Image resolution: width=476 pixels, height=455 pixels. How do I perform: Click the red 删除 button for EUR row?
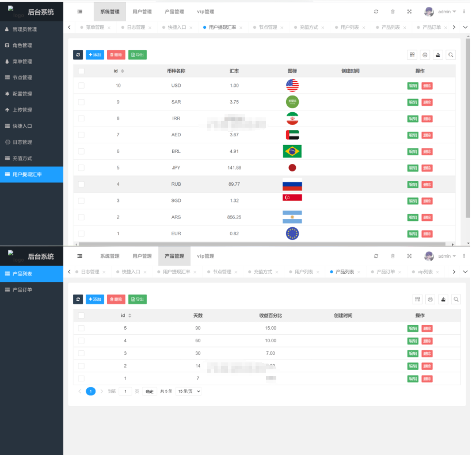[427, 234]
